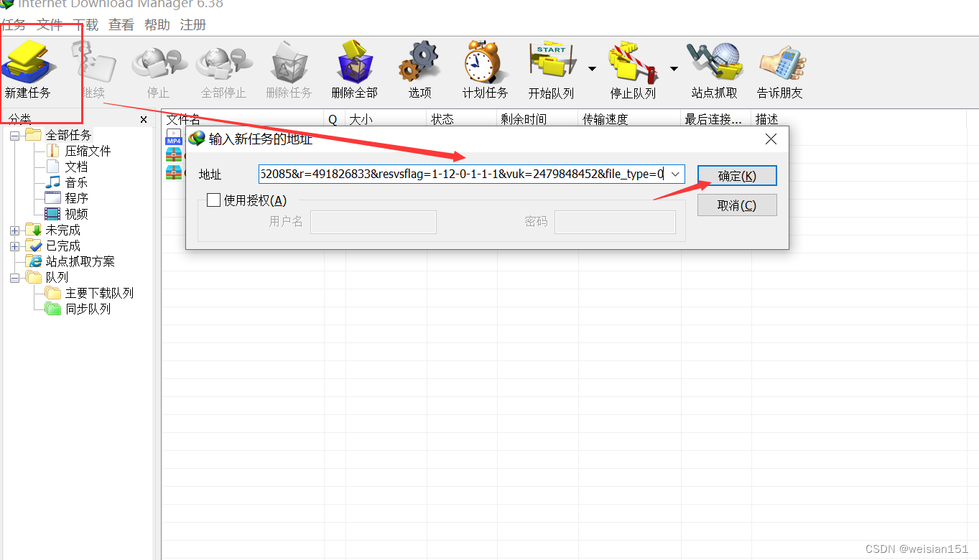Click the 确定(K) button

pyautogui.click(x=737, y=176)
